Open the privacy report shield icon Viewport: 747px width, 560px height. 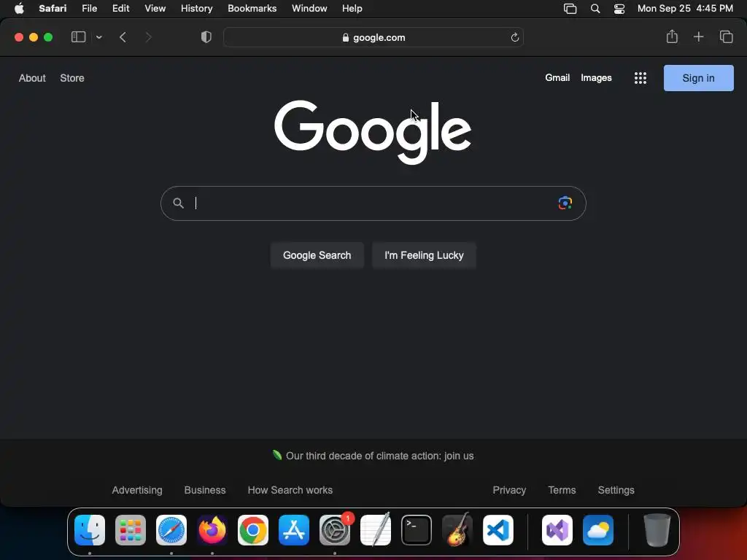click(206, 37)
